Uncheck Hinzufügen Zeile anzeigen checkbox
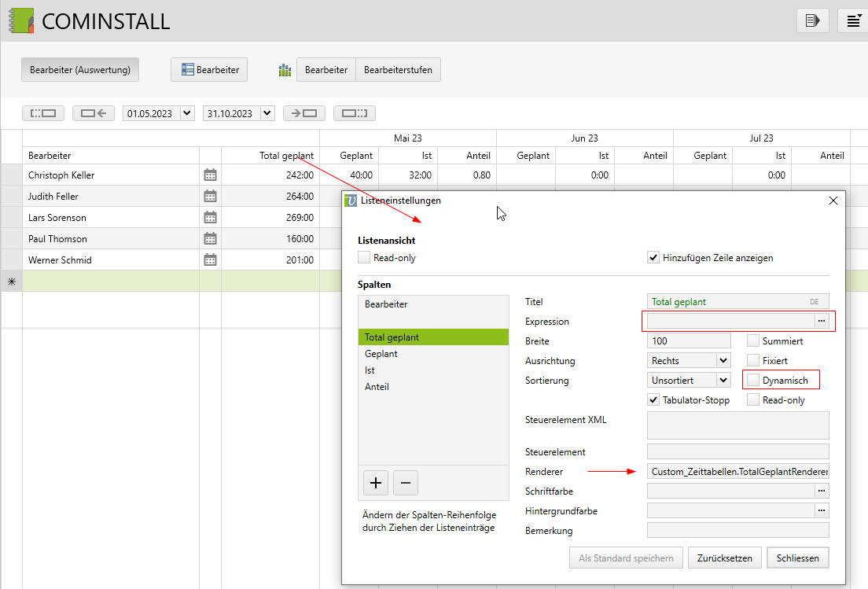 click(x=653, y=257)
